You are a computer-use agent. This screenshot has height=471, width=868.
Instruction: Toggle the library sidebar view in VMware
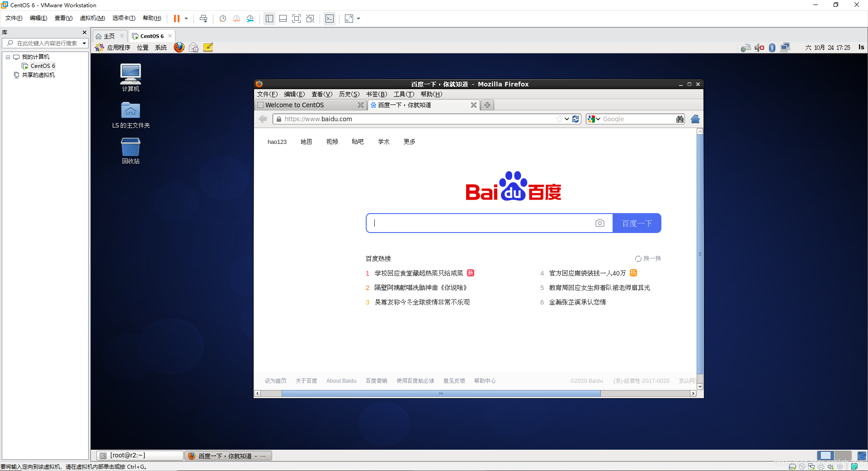point(269,19)
